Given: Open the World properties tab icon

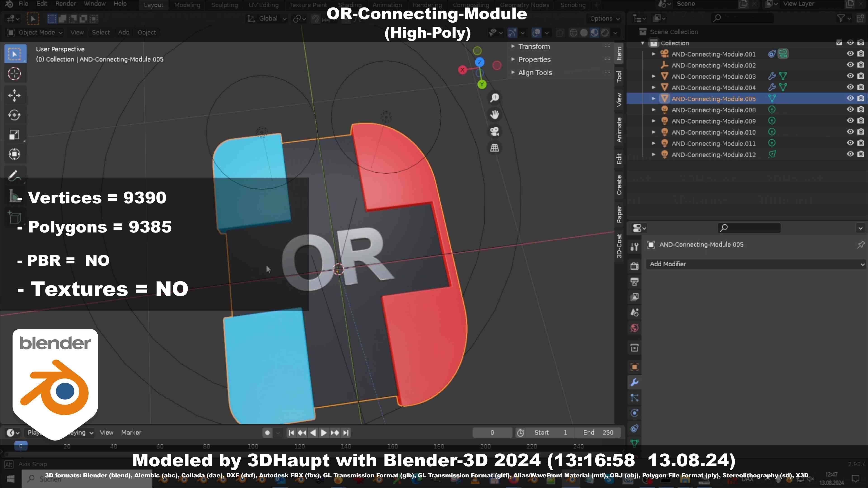Looking at the screenshot, I should pos(634,328).
